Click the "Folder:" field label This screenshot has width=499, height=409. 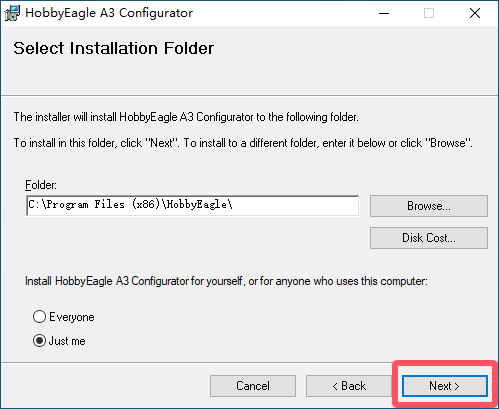pos(41,185)
